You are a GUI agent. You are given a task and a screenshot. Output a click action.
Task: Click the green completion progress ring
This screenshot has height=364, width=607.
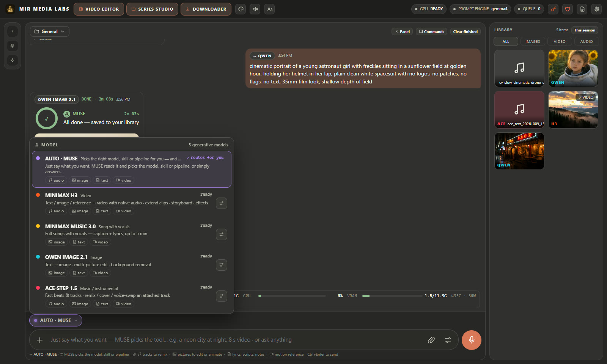coord(47,118)
